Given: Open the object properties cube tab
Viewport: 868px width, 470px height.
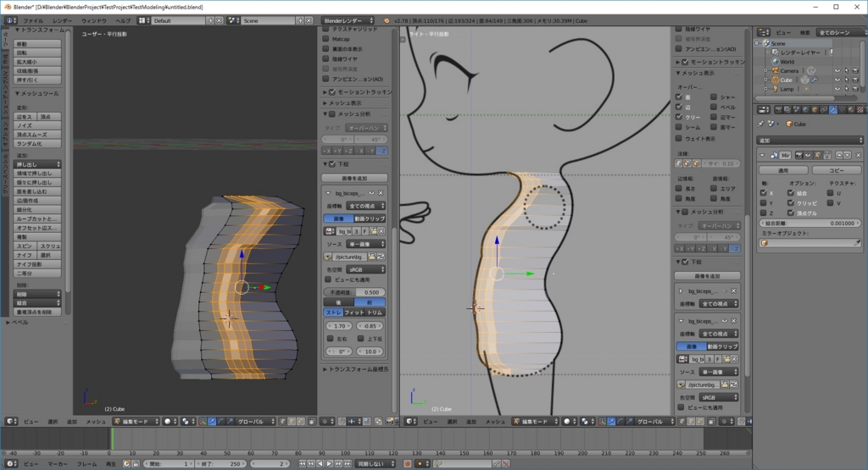Looking at the screenshot, I should point(815,109).
